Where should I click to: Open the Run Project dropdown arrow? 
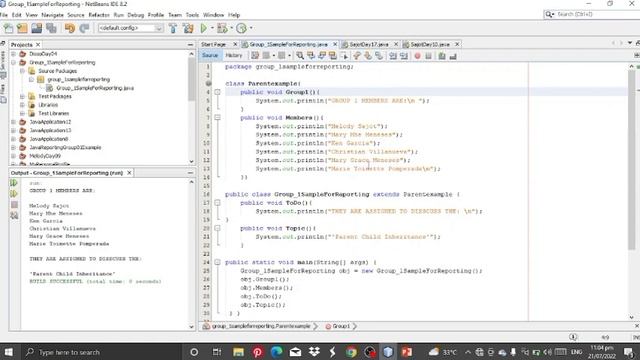pyautogui.click(x=212, y=28)
